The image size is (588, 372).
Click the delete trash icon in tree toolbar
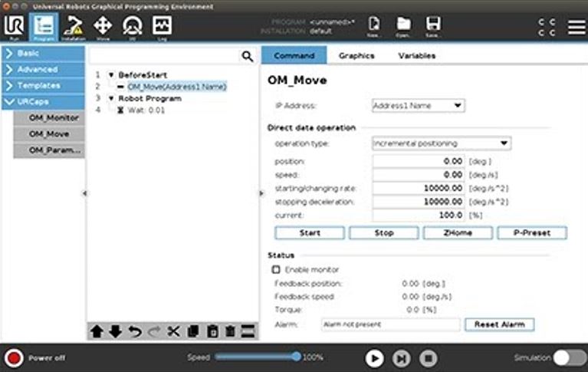(x=229, y=331)
